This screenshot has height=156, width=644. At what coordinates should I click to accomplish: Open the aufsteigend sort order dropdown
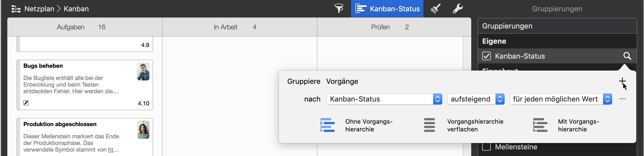click(x=476, y=99)
